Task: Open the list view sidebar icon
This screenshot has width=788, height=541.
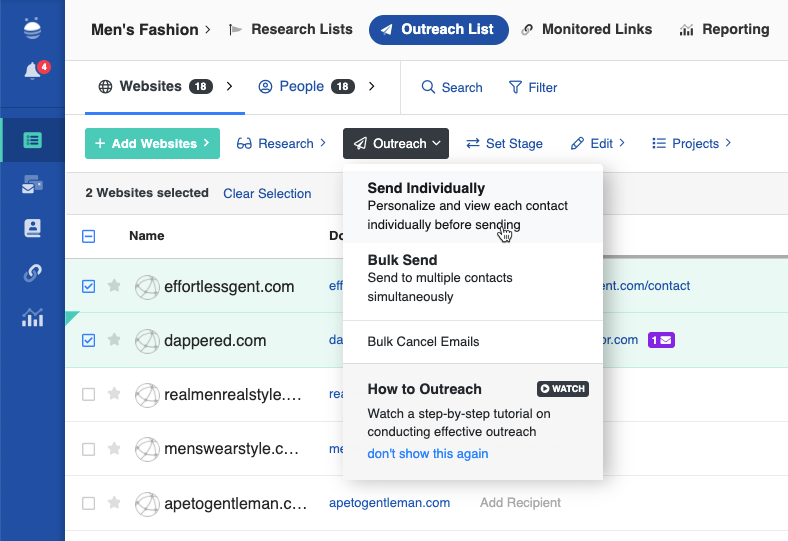Action: coord(32,140)
